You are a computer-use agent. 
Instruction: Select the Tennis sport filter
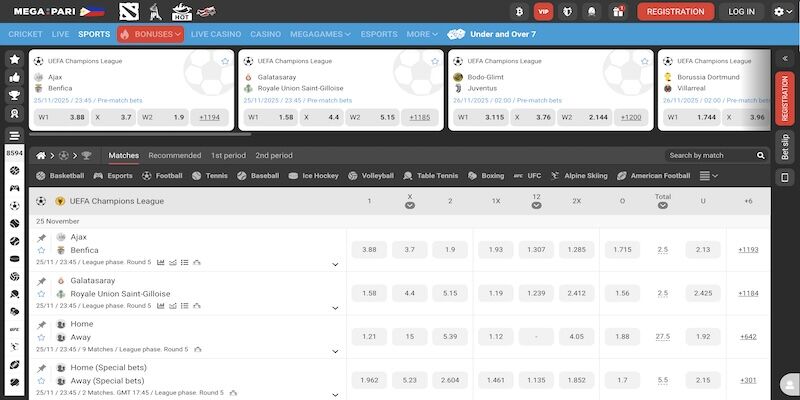coord(210,176)
